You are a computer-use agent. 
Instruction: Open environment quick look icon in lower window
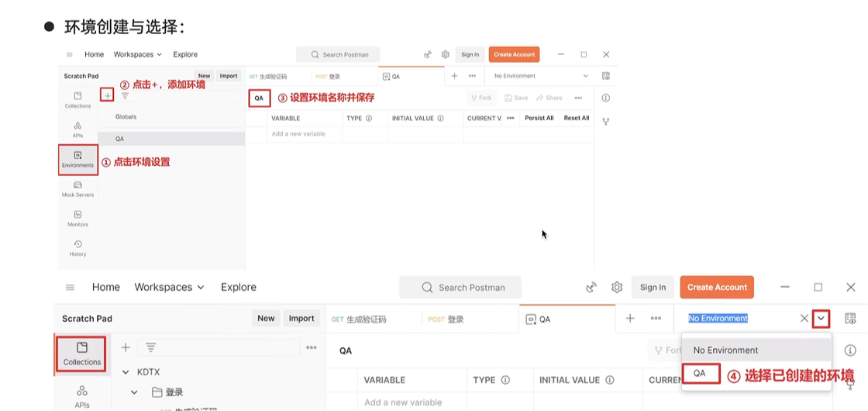[x=850, y=319]
